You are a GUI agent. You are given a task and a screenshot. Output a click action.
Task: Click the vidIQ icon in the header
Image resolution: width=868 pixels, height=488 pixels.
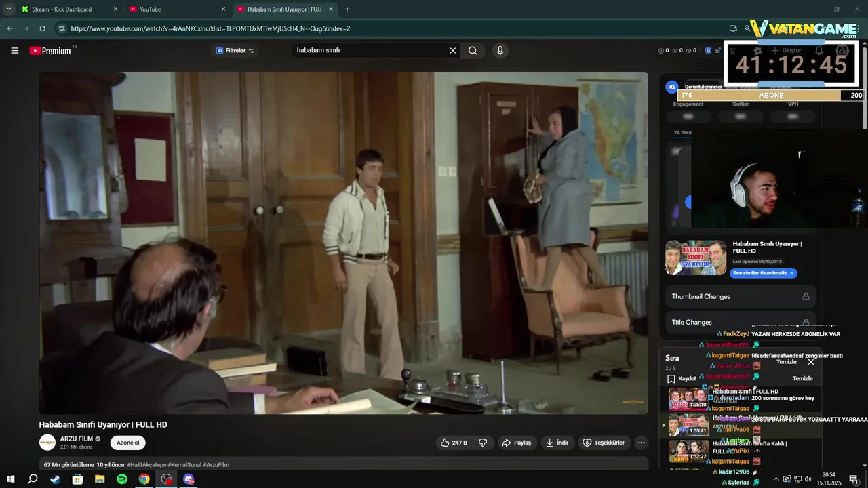click(x=708, y=51)
